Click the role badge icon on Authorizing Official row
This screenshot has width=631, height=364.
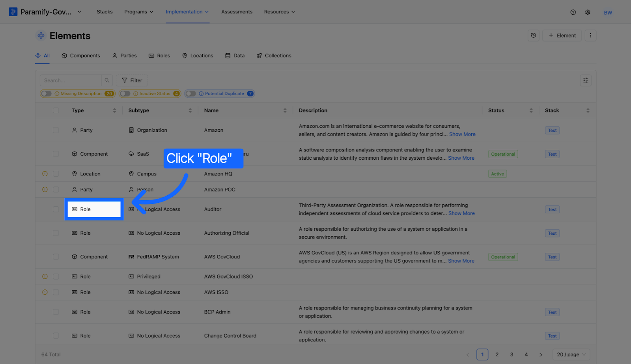75,233
